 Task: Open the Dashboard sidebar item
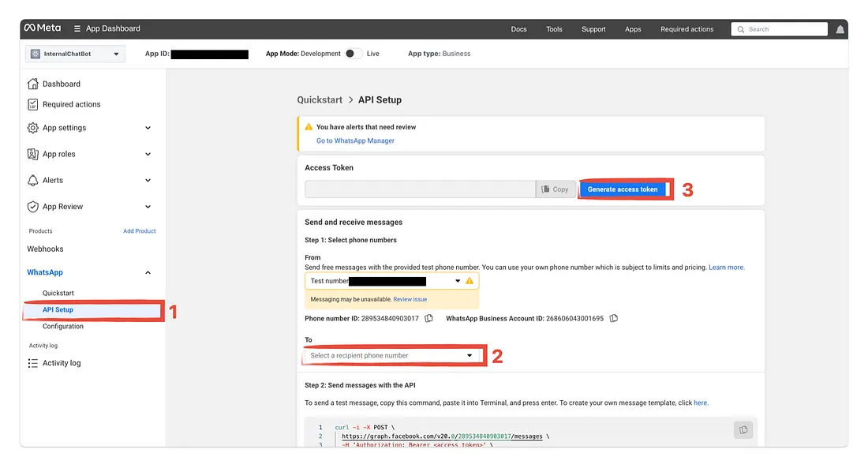coord(62,84)
